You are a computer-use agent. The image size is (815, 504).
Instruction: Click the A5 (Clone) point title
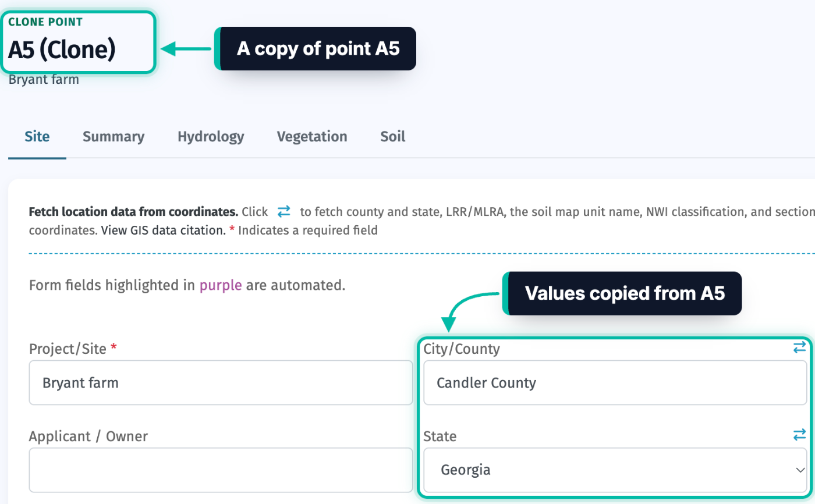point(62,50)
